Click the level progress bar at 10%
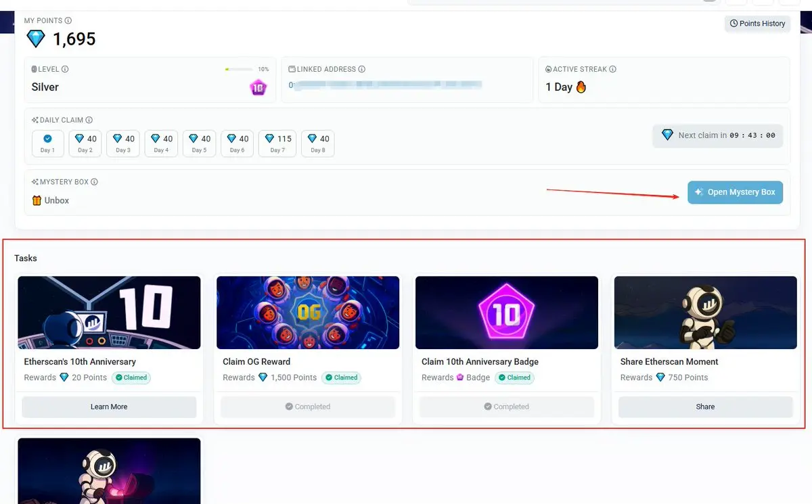Viewport: 812px width, 504px height. [x=240, y=69]
